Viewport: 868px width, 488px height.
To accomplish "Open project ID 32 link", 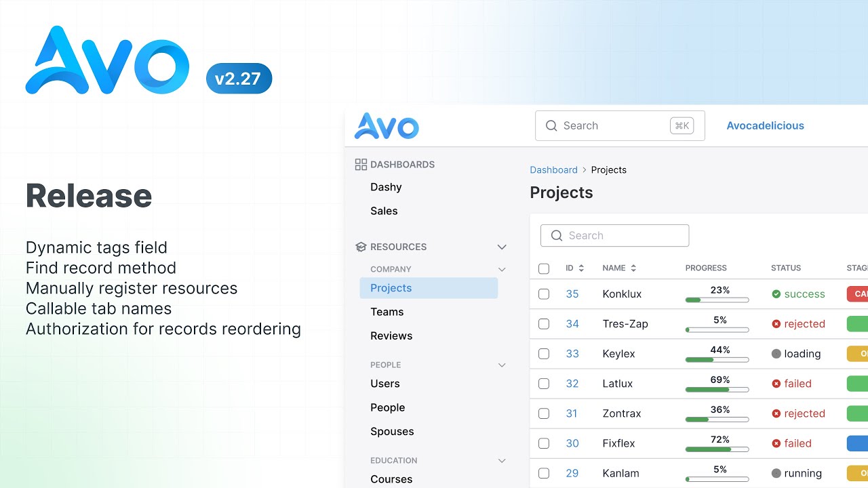I will (572, 384).
